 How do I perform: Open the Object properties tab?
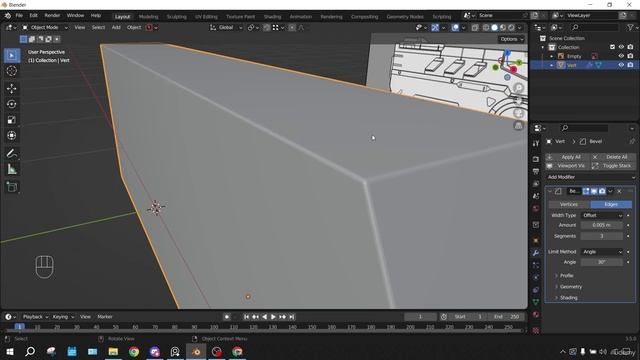click(536, 240)
